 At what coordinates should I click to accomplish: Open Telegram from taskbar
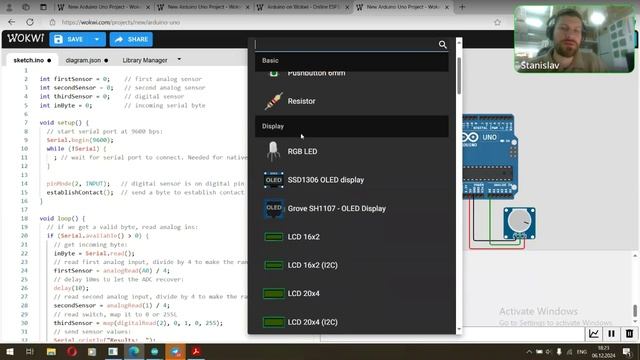176,351
